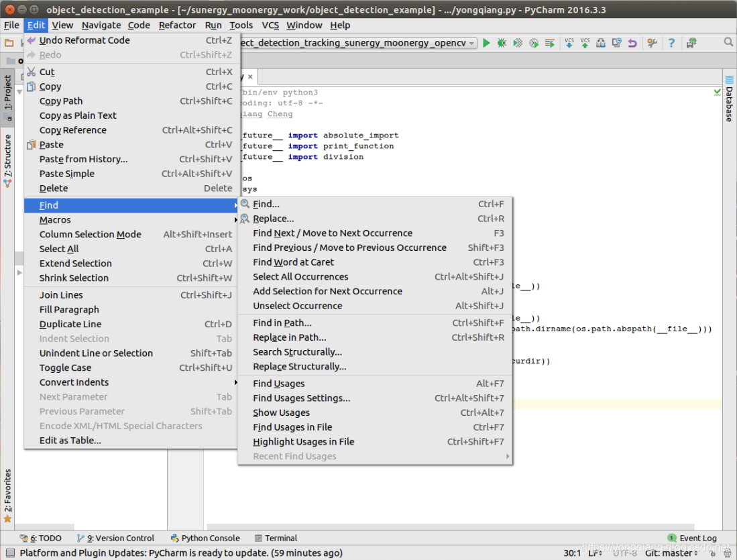Run the current configuration
The image size is (737, 560).
click(x=486, y=42)
